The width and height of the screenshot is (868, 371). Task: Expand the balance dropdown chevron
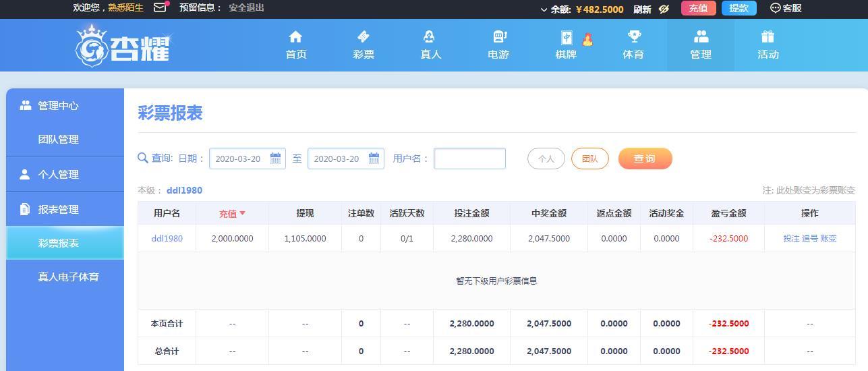coord(544,9)
